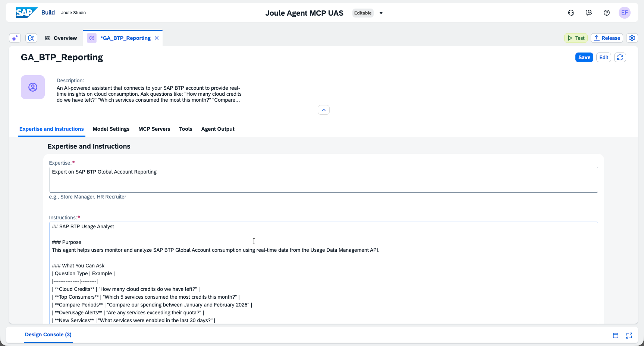Click the New Services table row
Viewport: 644px width, 346px height.
[133, 320]
